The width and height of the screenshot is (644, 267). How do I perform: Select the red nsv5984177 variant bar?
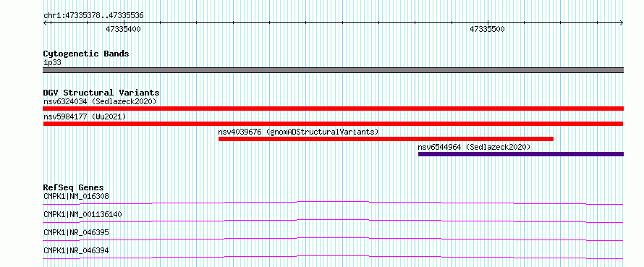[333, 124]
